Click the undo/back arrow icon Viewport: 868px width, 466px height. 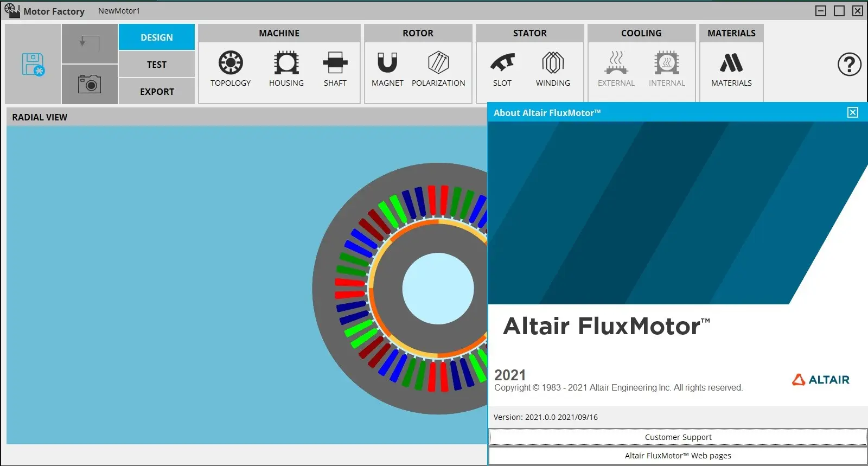90,43
